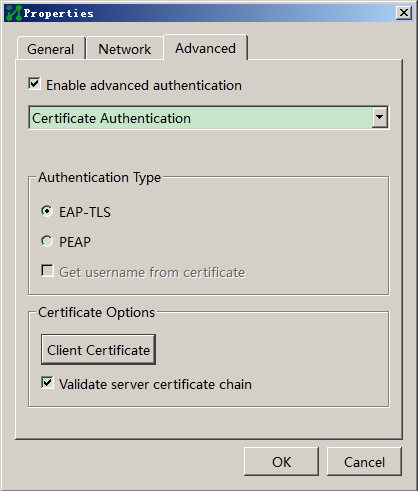418x491 pixels.
Task: Uncheck Enable advanced authentication checkbox
Action: point(35,84)
